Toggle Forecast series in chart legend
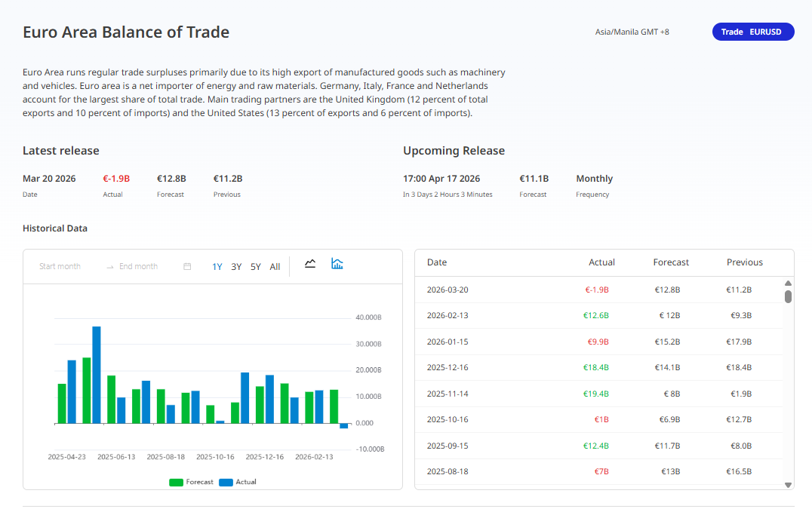The width and height of the screenshot is (812, 518). point(192,482)
